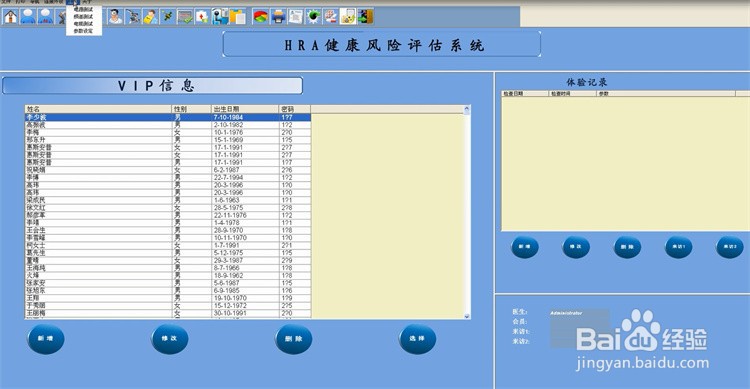750x389 pixels.
Task: Select row with birthdate 6-2-1987
Action: point(167,170)
